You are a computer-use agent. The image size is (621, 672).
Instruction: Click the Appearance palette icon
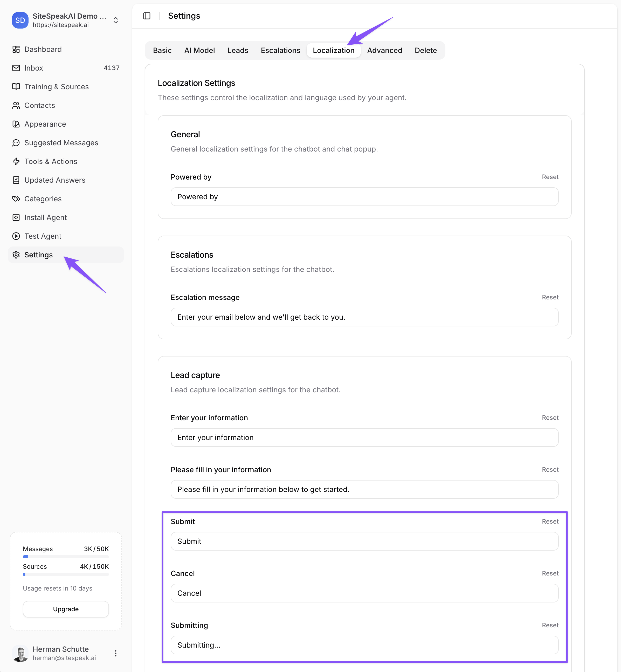tap(16, 124)
